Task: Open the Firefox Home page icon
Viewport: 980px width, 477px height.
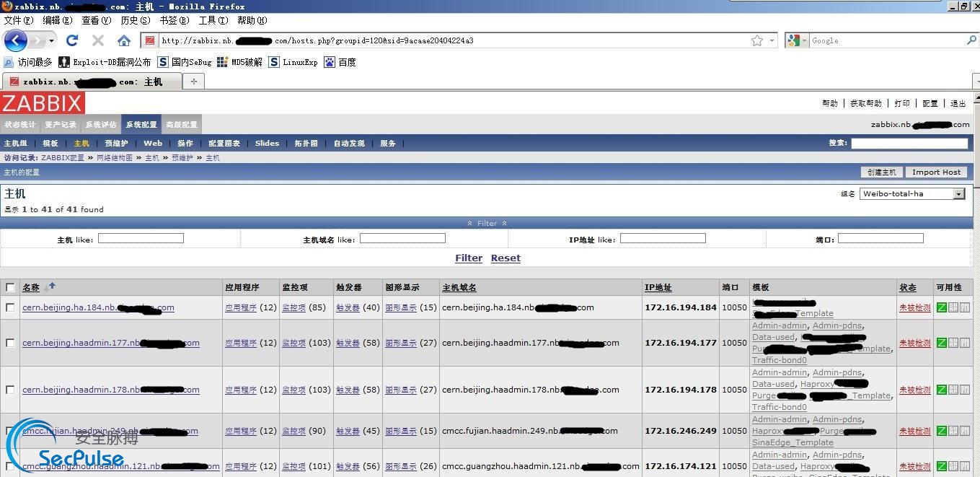Action: click(124, 40)
